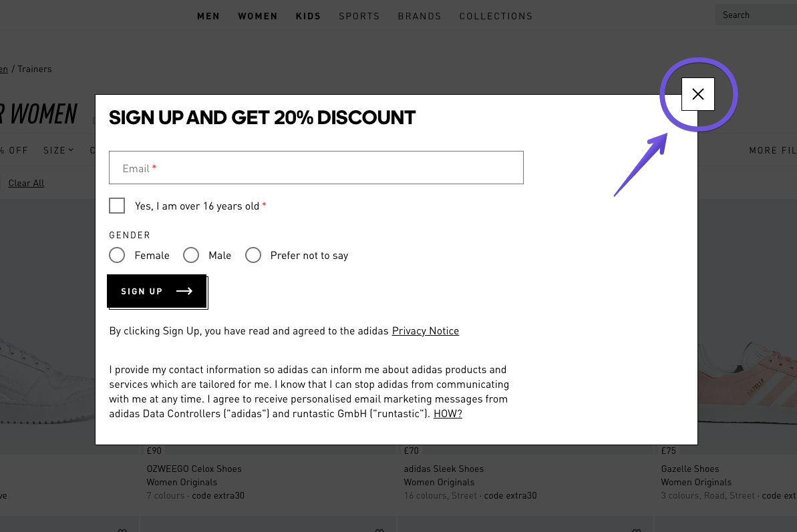Check the over 16 years old box
The height and width of the screenshot is (532, 797).
tap(117, 206)
